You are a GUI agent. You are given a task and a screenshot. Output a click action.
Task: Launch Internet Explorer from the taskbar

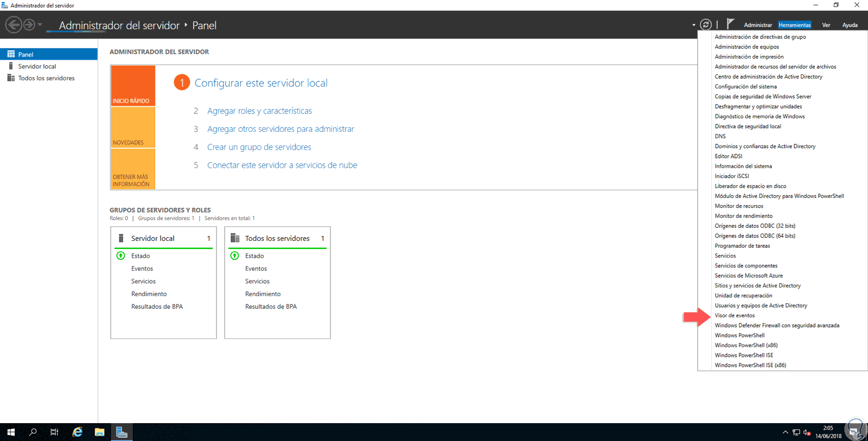click(78, 432)
